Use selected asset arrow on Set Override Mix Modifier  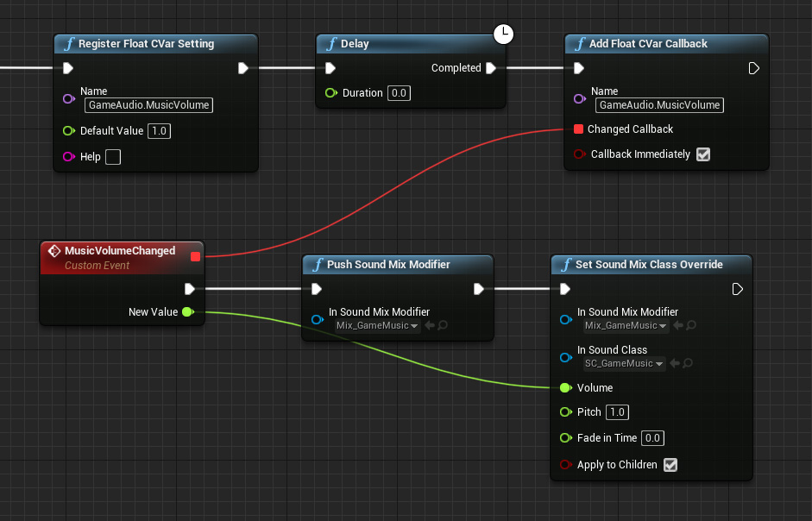pyautogui.click(x=678, y=325)
